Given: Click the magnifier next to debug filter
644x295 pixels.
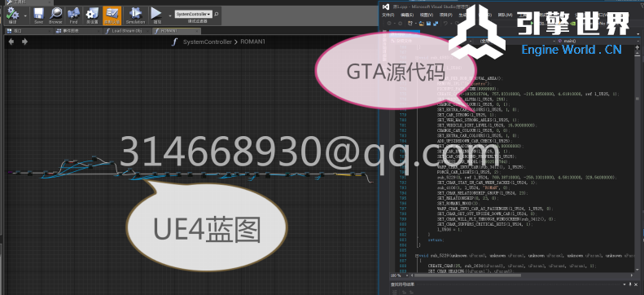Looking at the screenshot, I should click(217, 14).
